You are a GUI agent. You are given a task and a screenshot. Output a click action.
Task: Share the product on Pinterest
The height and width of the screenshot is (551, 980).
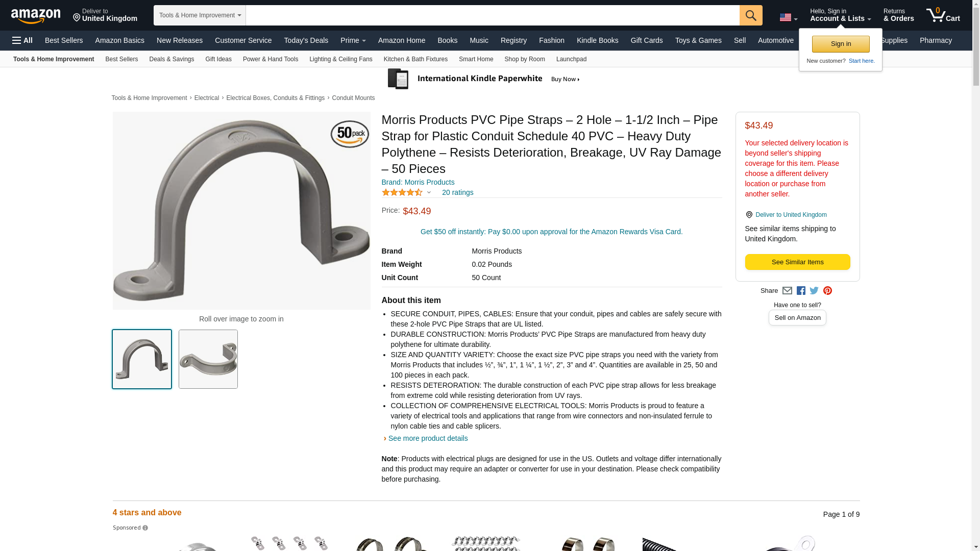(827, 291)
